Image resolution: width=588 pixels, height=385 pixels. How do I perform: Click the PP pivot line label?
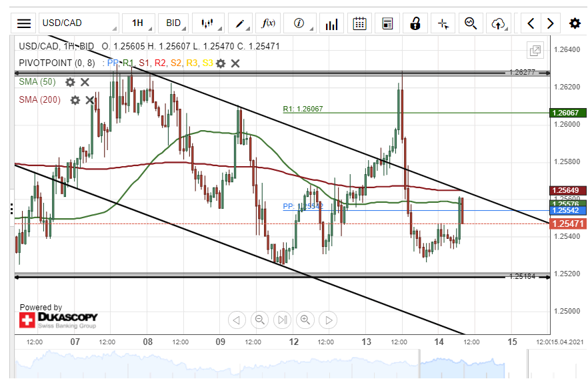[x=303, y=206]
